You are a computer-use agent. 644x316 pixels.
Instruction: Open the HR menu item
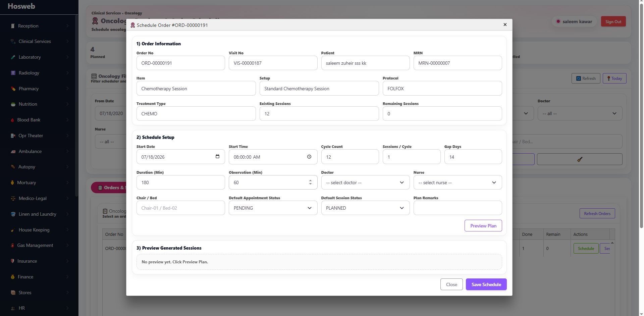(39, 308)
